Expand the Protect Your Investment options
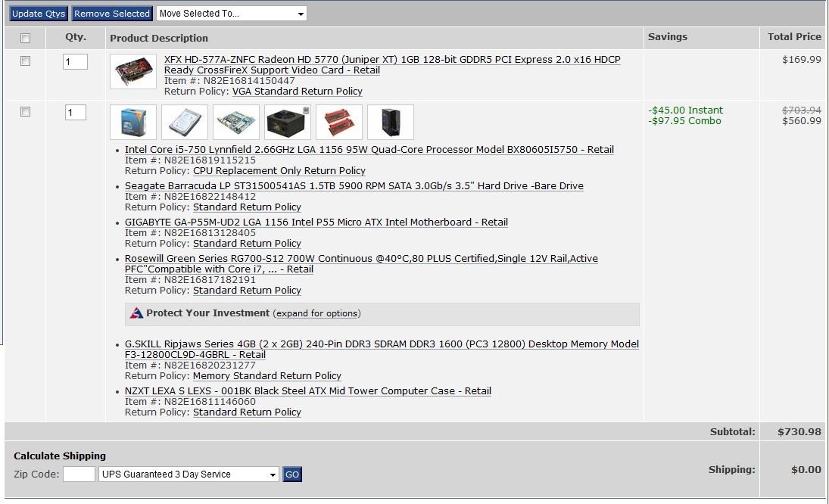 pos(317,313)
